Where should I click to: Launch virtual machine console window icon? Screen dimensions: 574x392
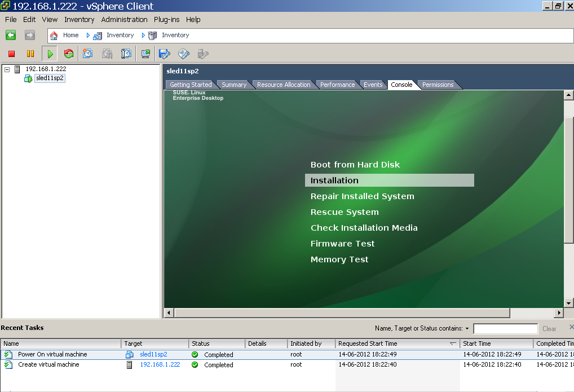click(x=145, y=54)
